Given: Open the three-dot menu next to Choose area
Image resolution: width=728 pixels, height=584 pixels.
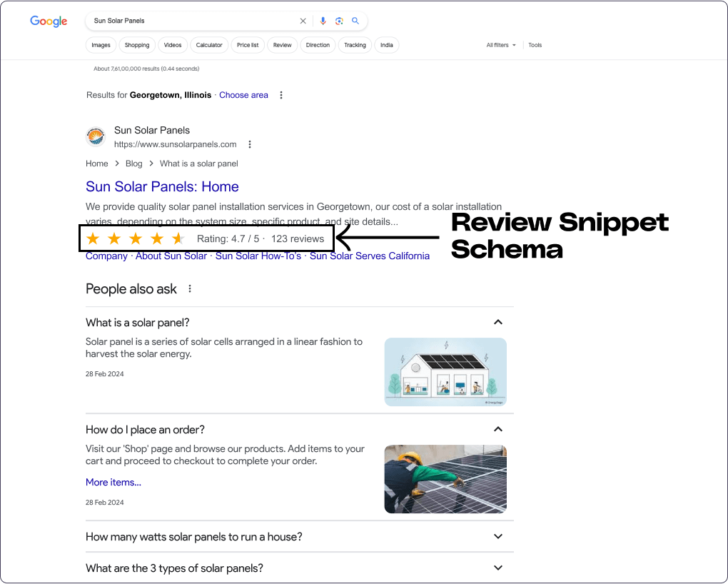Looking at the screenshot, I should (280, 94).
